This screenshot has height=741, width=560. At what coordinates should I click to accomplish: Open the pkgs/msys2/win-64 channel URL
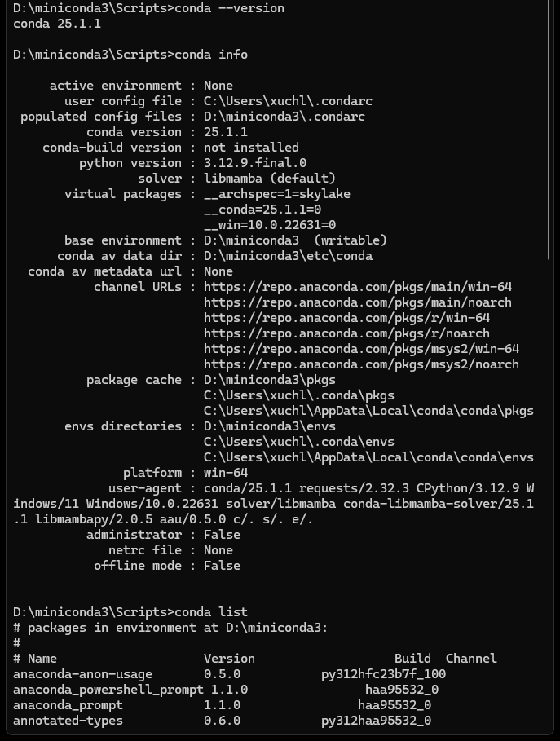point(362,349)
